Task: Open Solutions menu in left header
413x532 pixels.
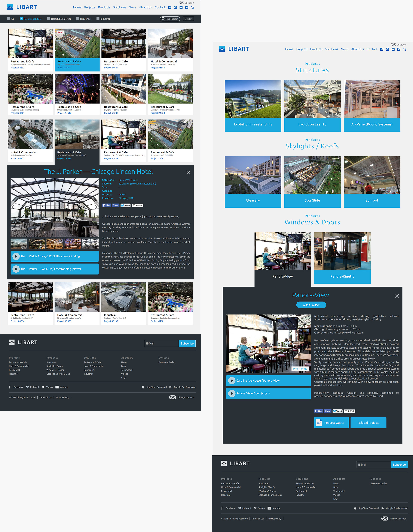Action: pyautogui.click(x=119, y=7)
